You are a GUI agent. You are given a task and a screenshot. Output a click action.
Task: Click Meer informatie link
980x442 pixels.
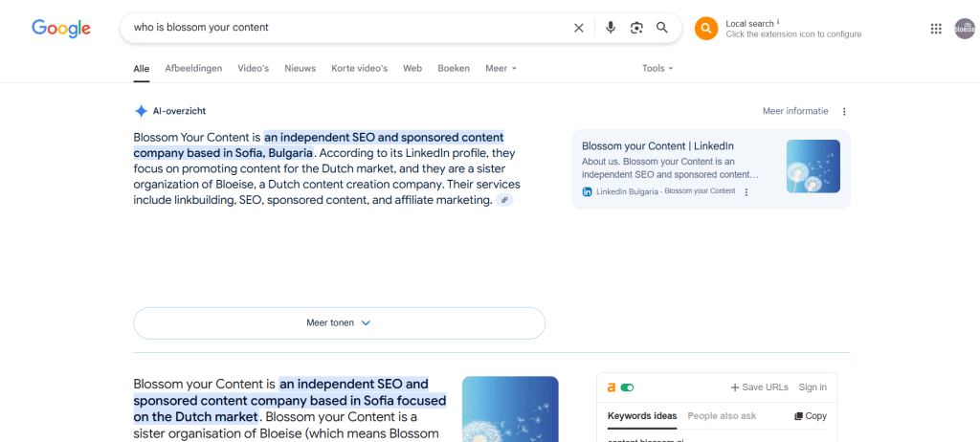coord(795,111)
